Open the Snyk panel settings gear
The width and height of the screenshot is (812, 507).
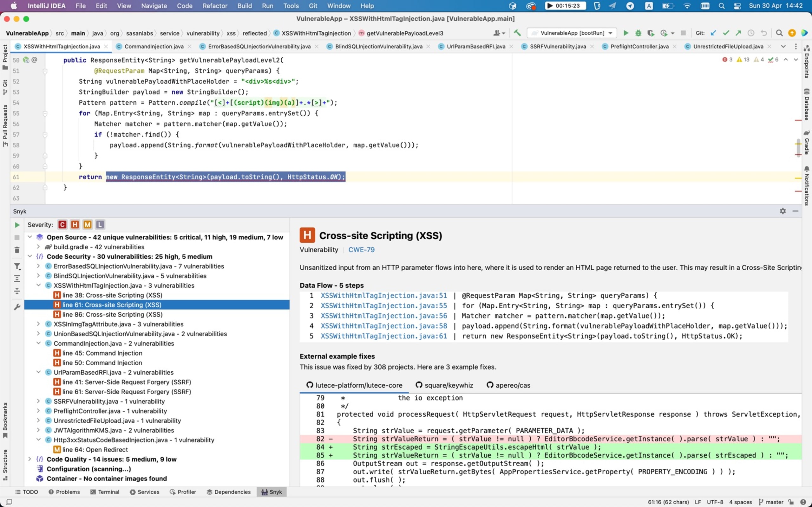click(x=783, y=211)
